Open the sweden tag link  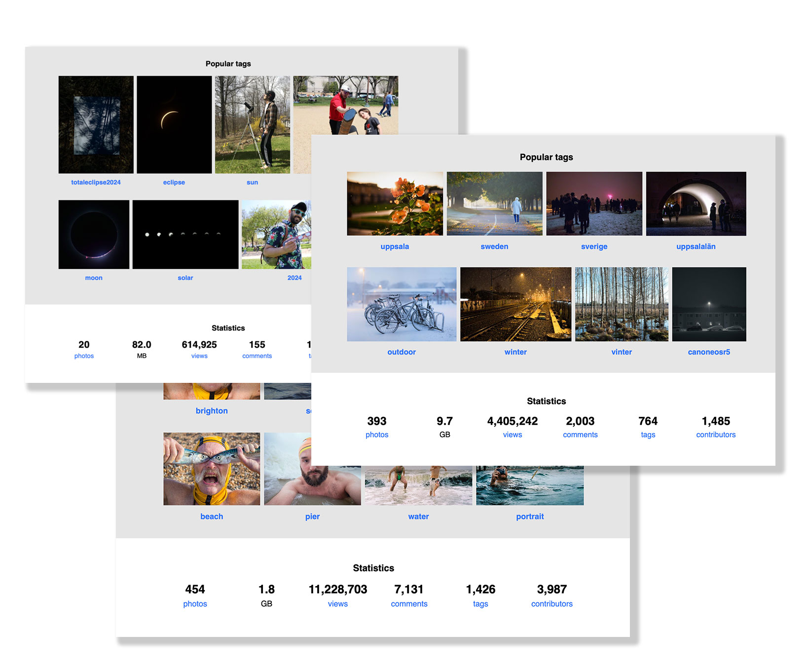point(494,247)
